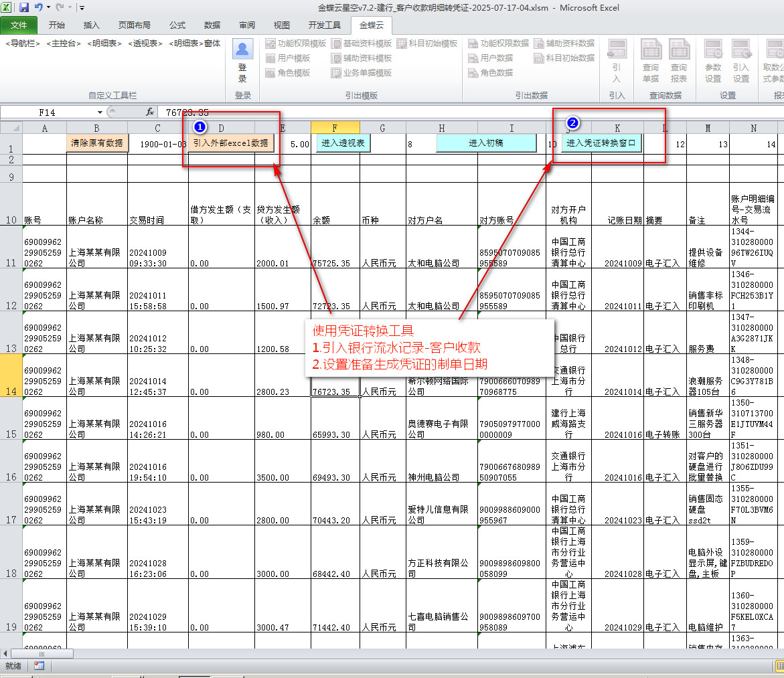Click the 电子转账 cell in row 15
The height and width of the screenshot is (678, 784).
click(665, 418)
